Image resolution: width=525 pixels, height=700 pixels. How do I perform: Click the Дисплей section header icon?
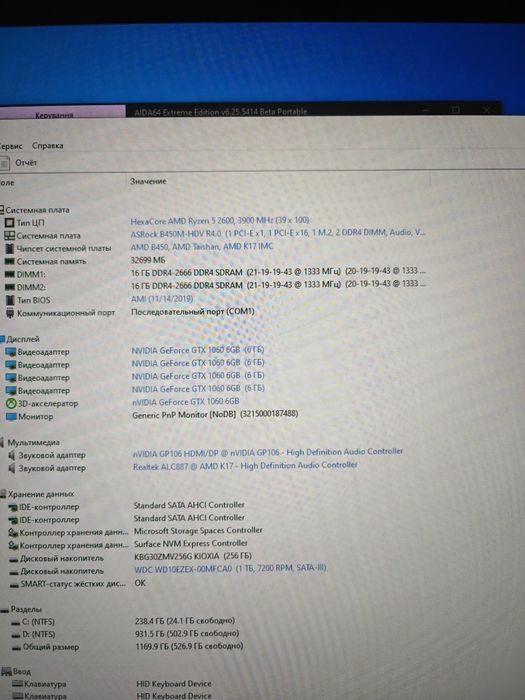pos(2,339)
